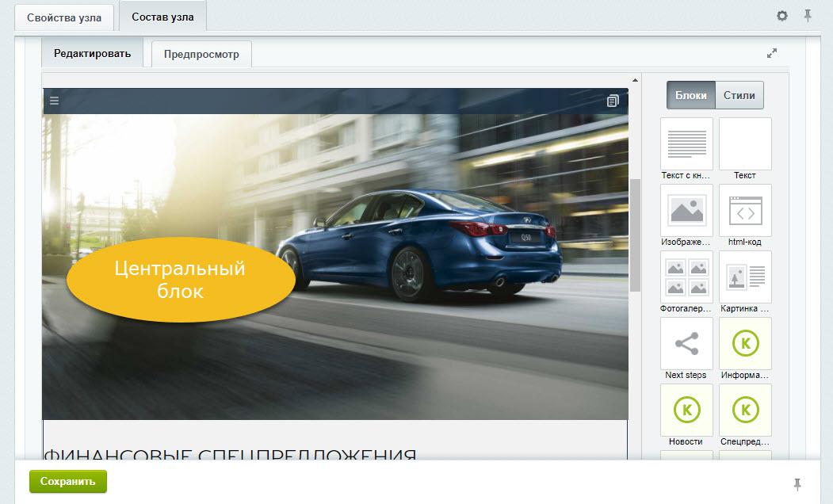Add an html-код block

[745, 210]
